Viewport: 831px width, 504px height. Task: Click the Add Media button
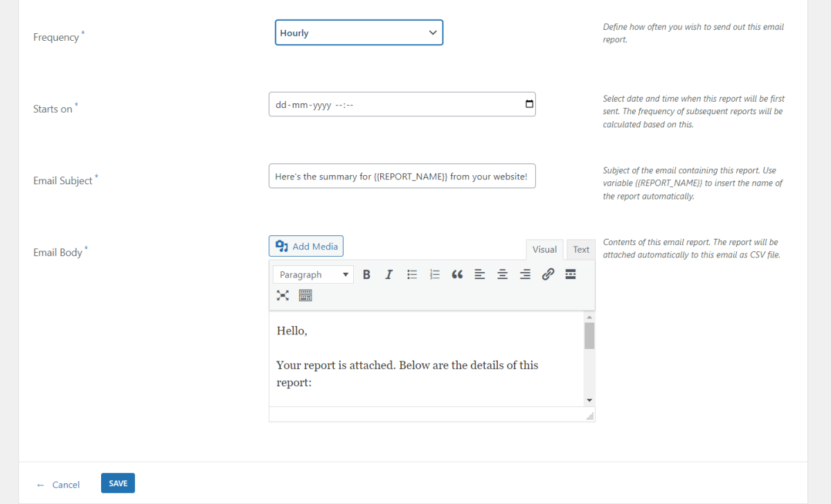[x=306, y=246]
